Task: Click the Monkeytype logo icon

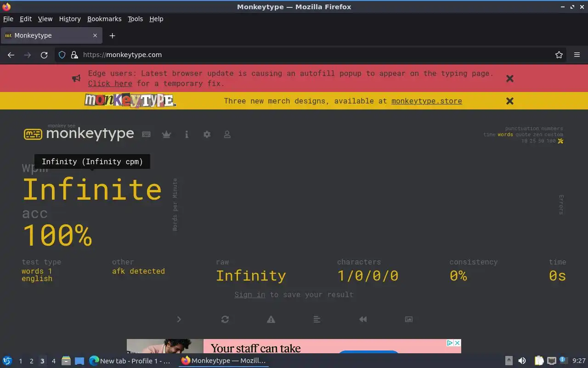Action: (33, 134)
